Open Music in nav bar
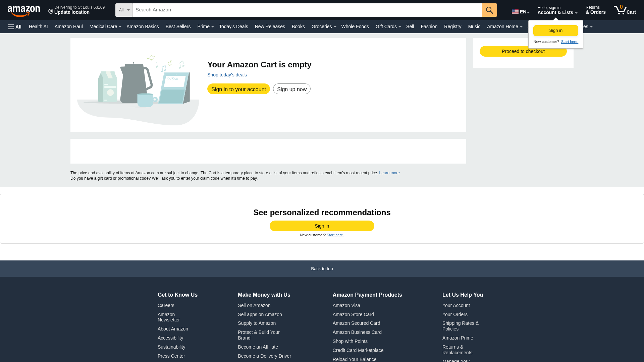The image size is (644, 362). click(474, 26)
